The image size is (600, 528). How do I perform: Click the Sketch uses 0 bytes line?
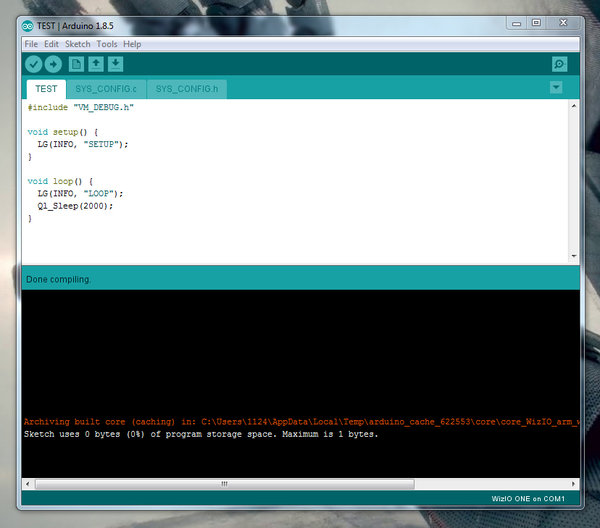(x=201, y=435)
